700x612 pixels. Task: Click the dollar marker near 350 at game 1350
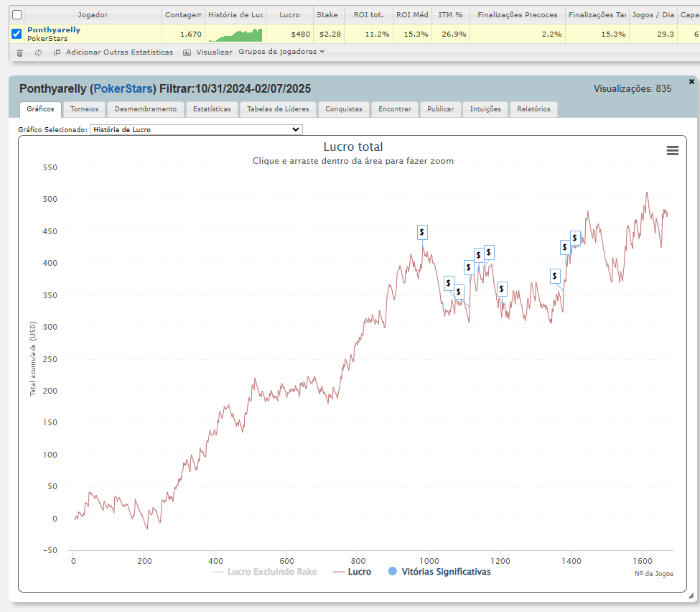click(554, 276)
